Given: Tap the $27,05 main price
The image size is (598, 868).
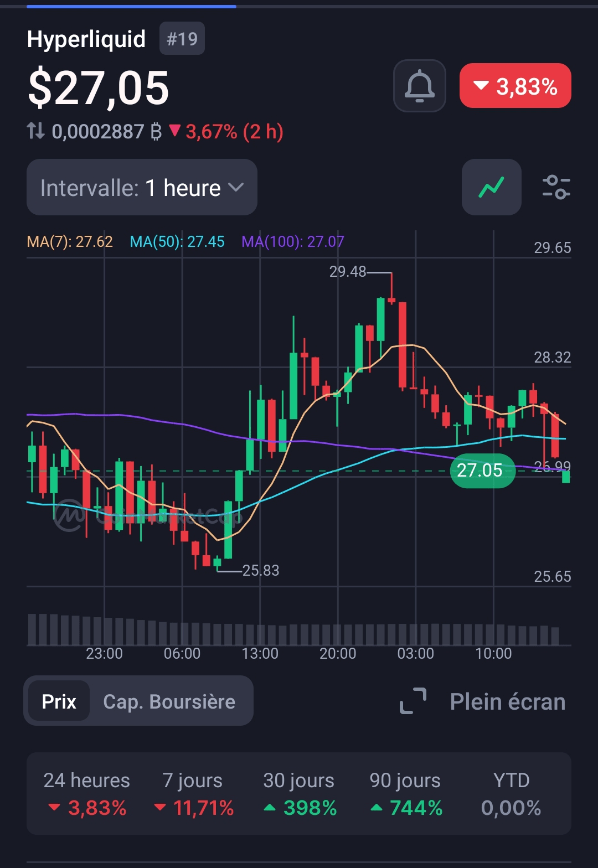Looking at the screenshot, I should coord(98,88).
